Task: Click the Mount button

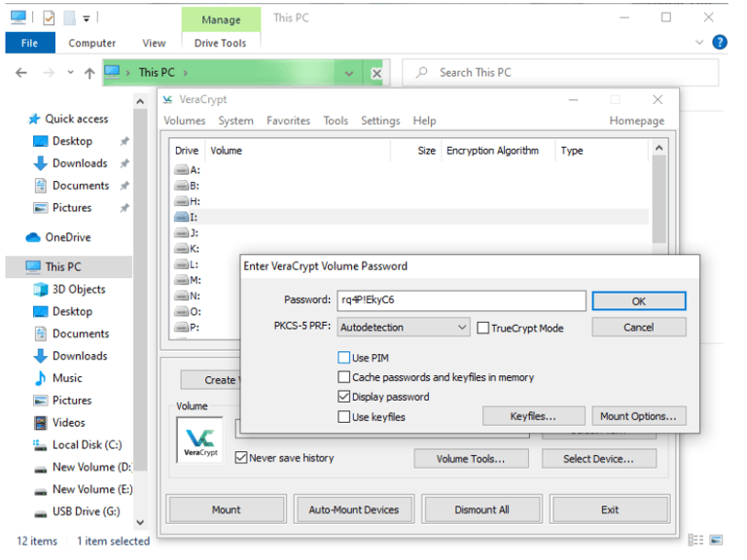Action: (x=227, y=510)
